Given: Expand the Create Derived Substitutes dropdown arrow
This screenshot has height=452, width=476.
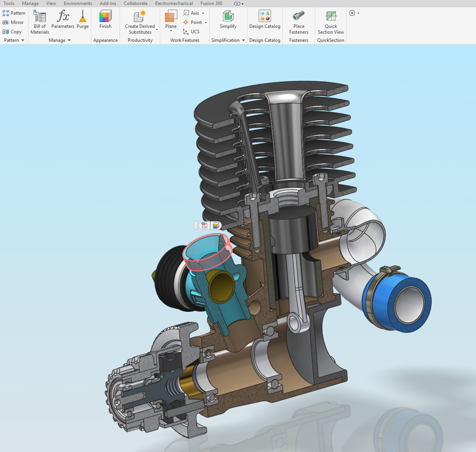Looking at the screenshot, I should (157, 30).
